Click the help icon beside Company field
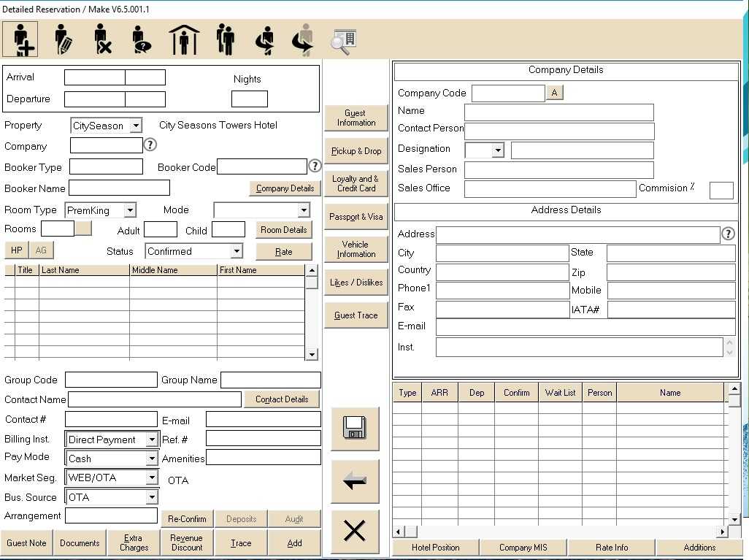Screen dimensions: 749x560 [150, 145]
